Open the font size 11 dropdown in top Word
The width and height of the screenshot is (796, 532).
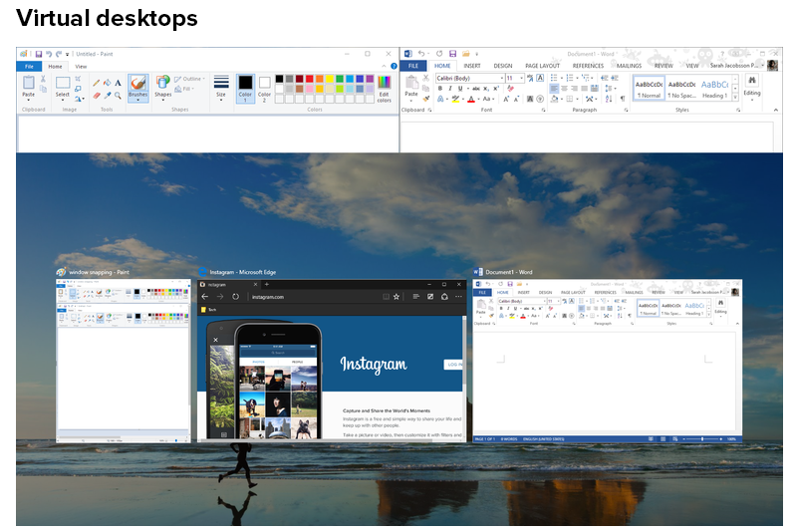521,78
